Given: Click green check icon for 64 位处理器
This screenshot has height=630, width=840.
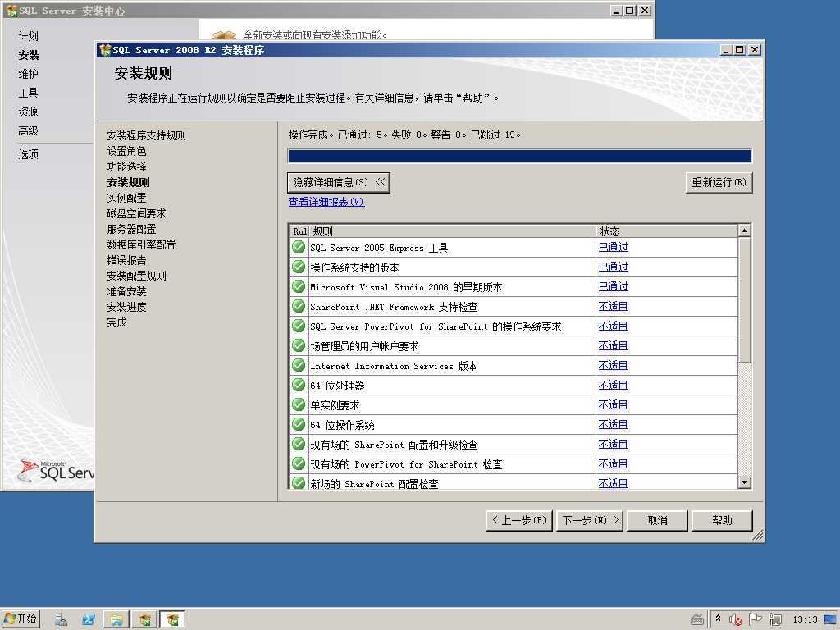Looking at the screenshot, I should (299, 385).
